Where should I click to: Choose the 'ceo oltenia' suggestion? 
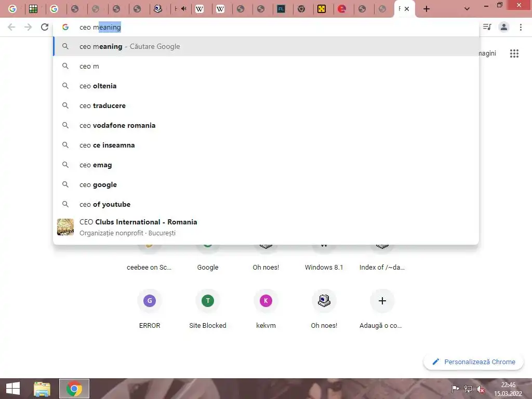266,86
